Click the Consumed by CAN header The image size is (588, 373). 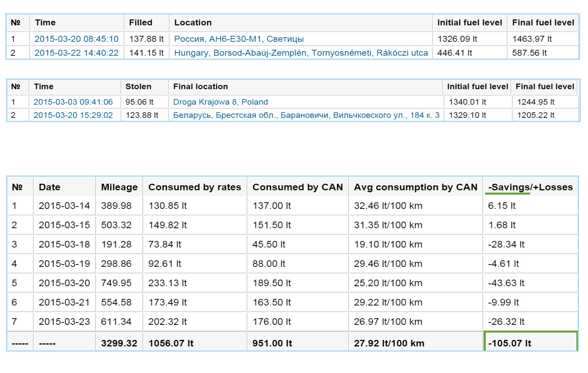pyautogui.click(x=298, y=187)
